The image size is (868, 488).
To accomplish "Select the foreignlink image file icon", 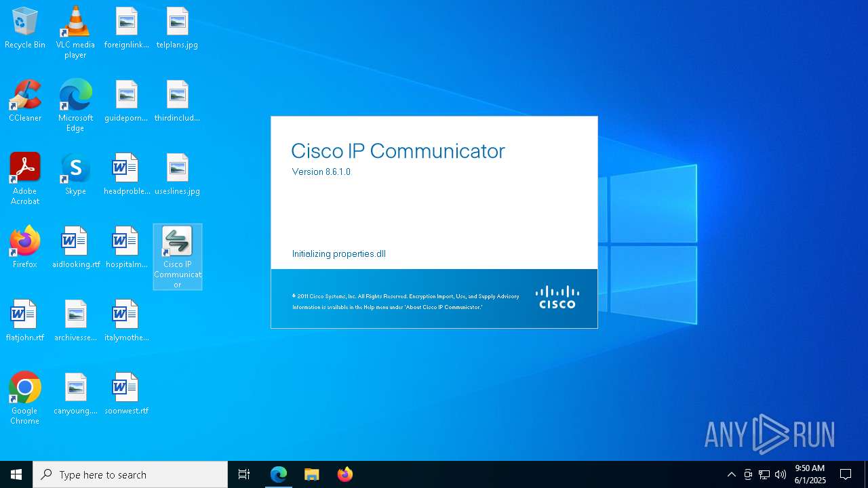I will click(126, 28).
